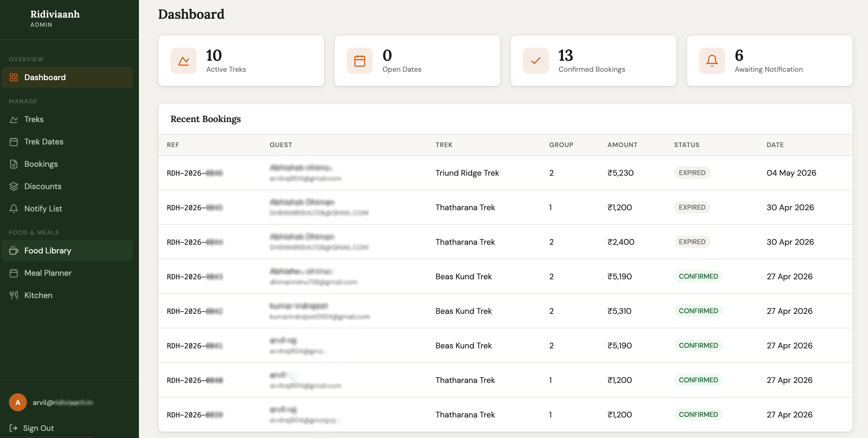Open Trek Dates page
This screenshot has width=868, height=438.
click(x=67, y=142)
